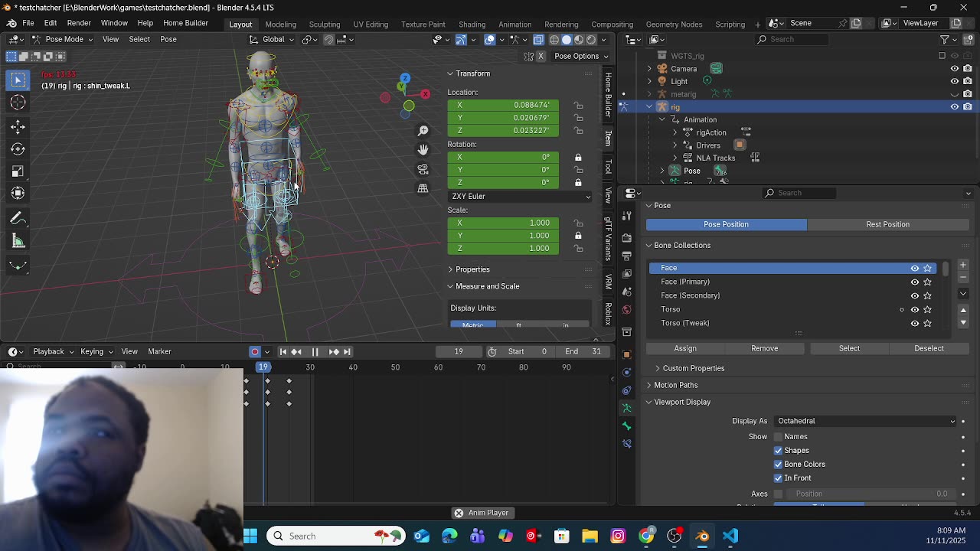Viewport: 980px width, 551px height.
Task: Toggle camera view gizmo icon
Action: pos(423,169)
